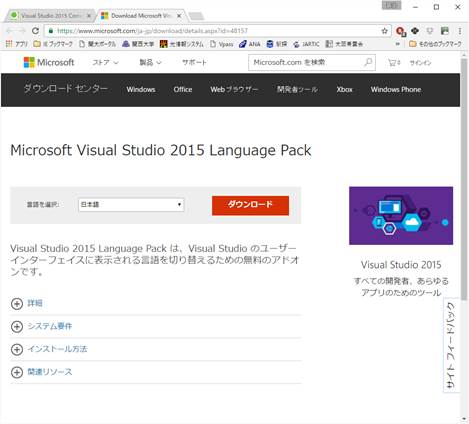The height and width of the screenshot is (424, 469).
Task: Switch to the Visual Studio 2015 Com browser tab
Action: tap(51, 16)
